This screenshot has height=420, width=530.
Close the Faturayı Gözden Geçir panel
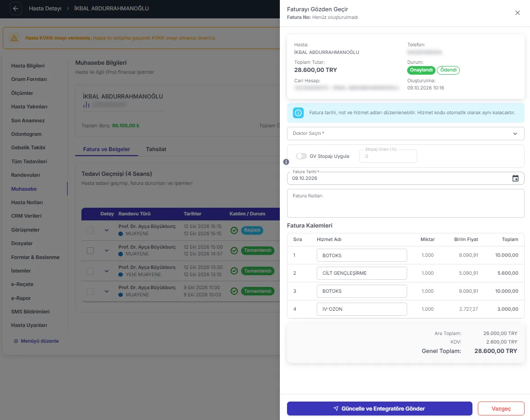coord(517,13)
